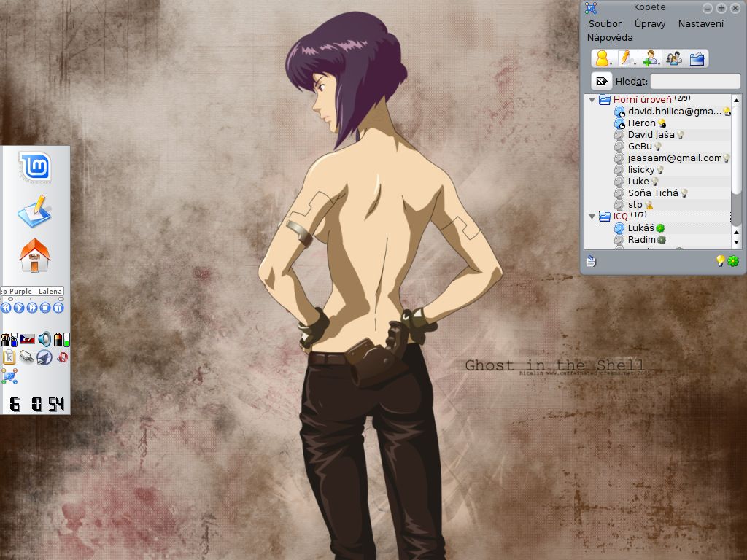Select the Lukáš ICQ contact
Viewport: 747px width, 560px height.
672,228
